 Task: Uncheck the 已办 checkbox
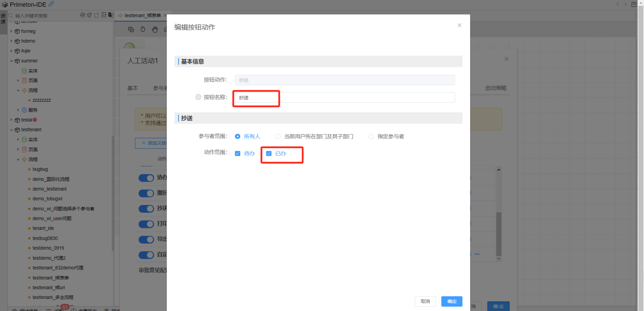[x=269, y=153]
